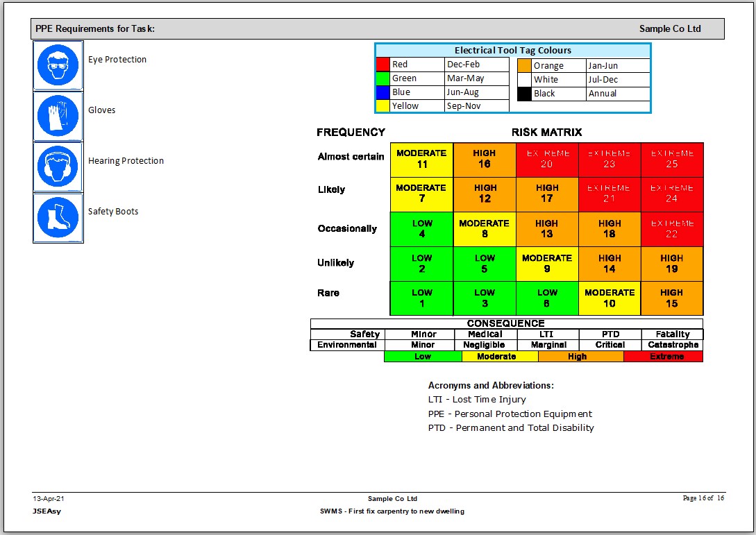Click the MODERATE 9 risk cell
Image resolution: width=756 pixels, height=535 pixels.
546,264
